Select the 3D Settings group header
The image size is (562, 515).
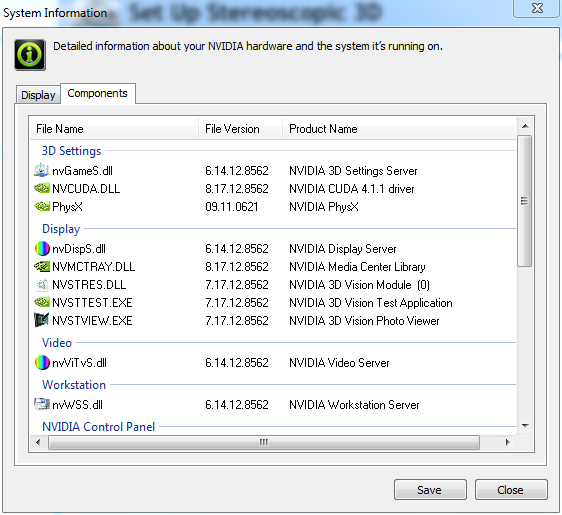point(71,151)
